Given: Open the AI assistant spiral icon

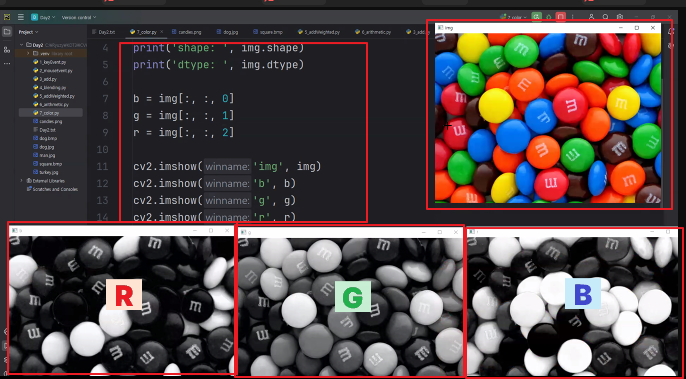Looking at the screenshot, I should pyautogui.click(x=671, y=46).
